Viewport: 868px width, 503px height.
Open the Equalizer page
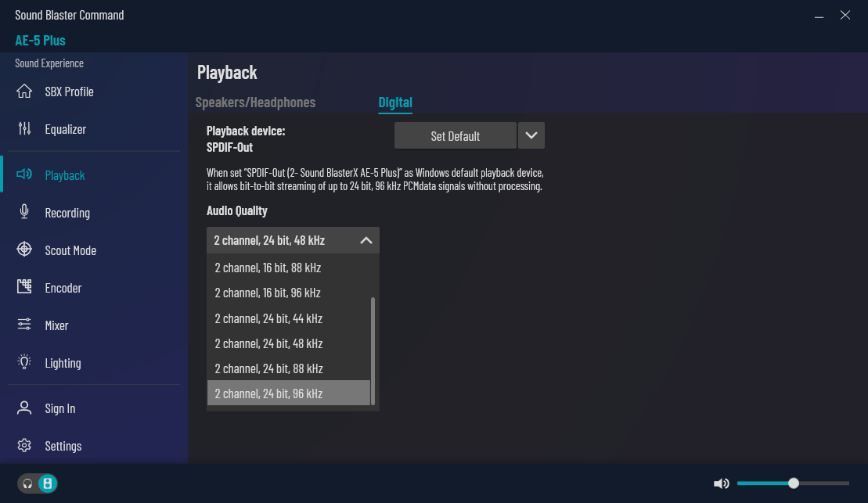(x=65, y=130)
